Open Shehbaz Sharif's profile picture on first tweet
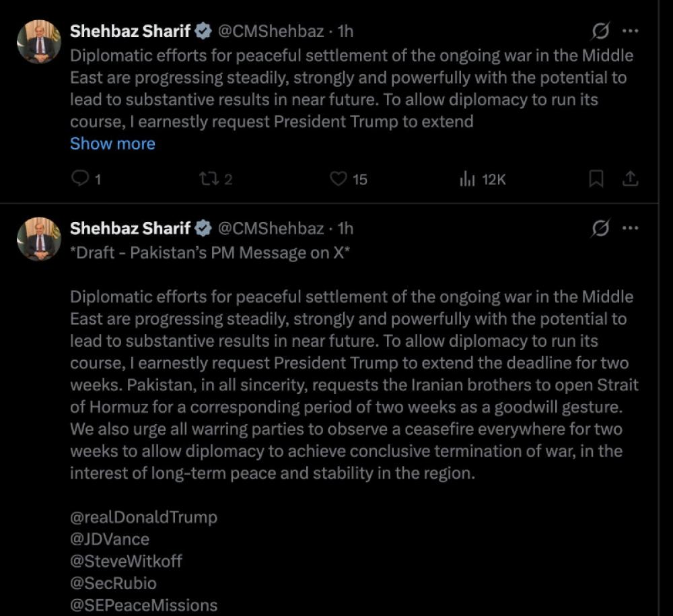Screen dimensions: 673x616 (x=39, y=41)
